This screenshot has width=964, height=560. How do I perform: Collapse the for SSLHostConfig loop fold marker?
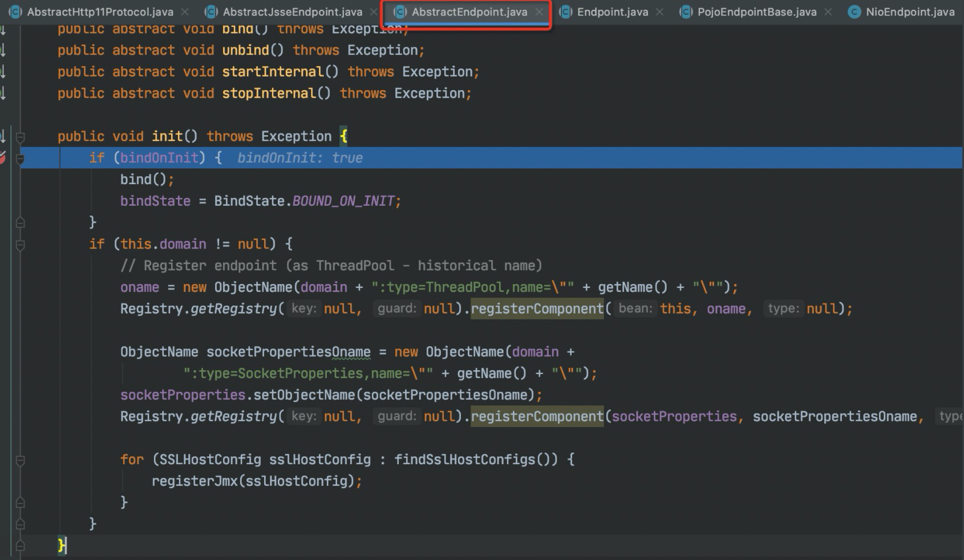21,461
